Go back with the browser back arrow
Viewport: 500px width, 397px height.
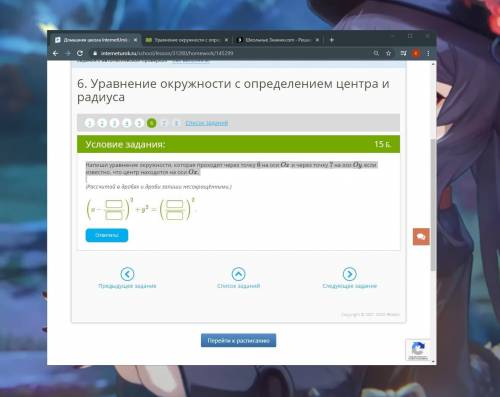tap(56, 53)
